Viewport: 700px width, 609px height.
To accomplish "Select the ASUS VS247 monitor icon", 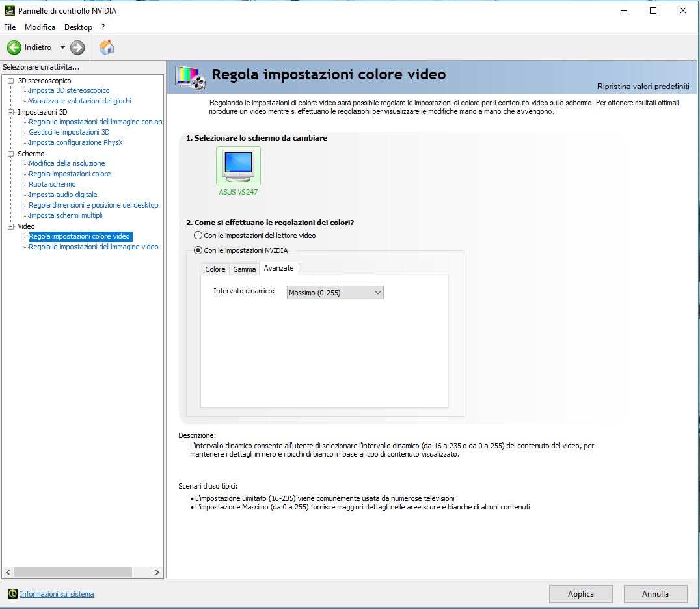I will (238, 166).
